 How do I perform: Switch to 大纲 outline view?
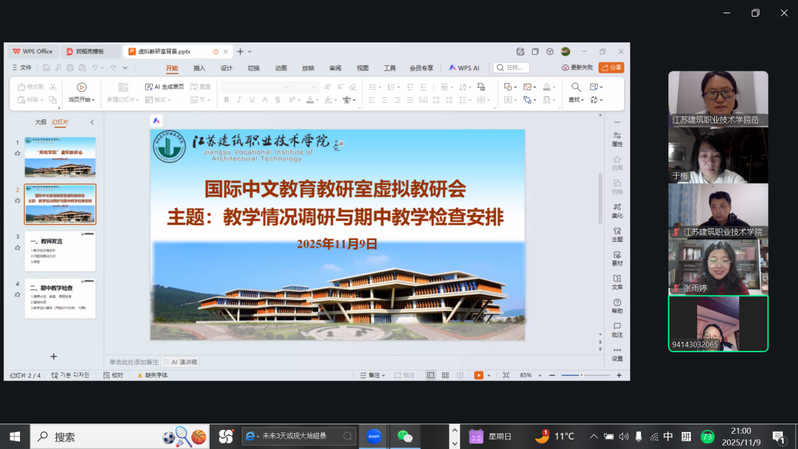(x=41, y=122)
